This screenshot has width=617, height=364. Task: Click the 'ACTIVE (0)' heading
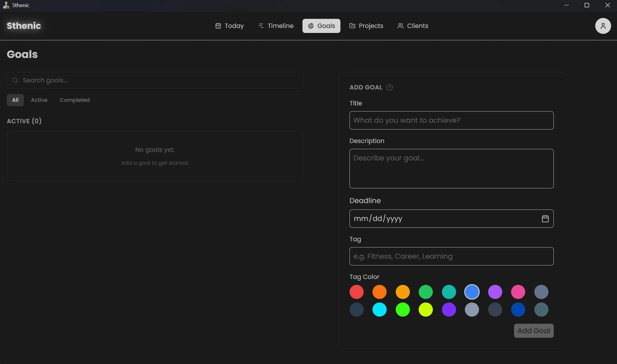pos(24,121)
